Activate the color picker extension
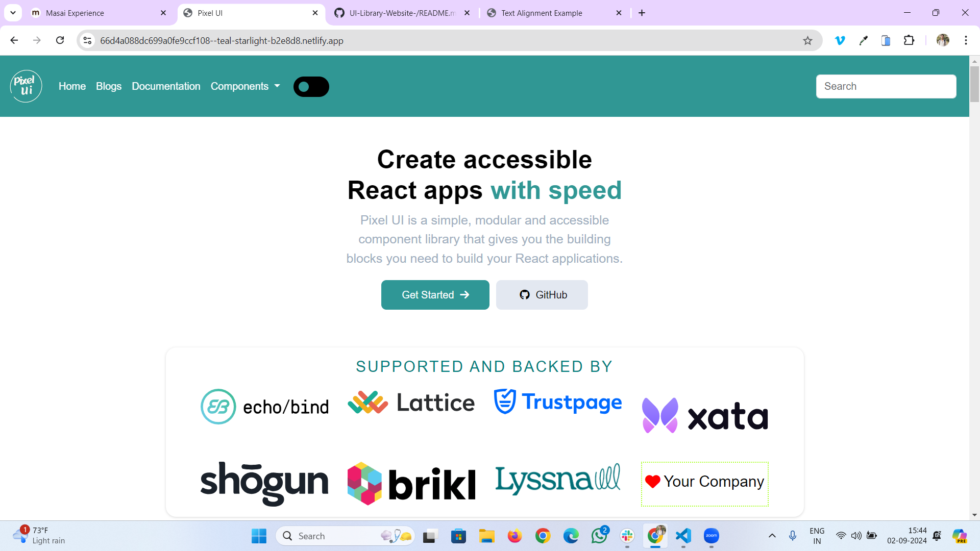This screenshot has height=551, width=980. 864,40
